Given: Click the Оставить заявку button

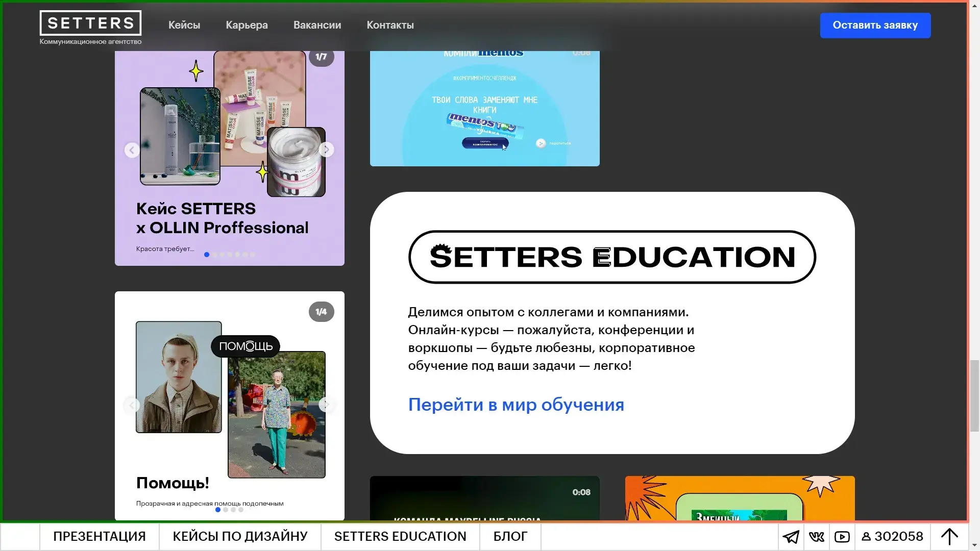Looking at the screenshot, I should (875, 25).
